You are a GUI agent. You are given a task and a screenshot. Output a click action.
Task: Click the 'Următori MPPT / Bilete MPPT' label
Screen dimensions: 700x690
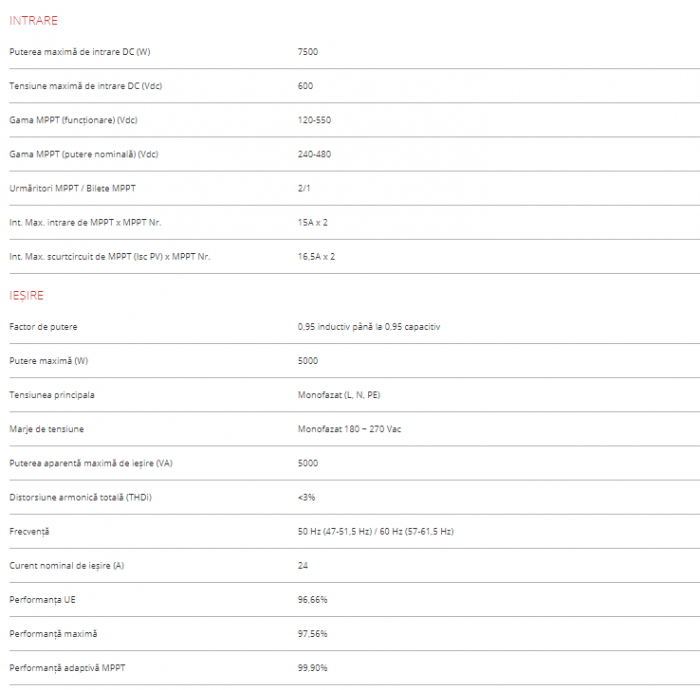71,188
